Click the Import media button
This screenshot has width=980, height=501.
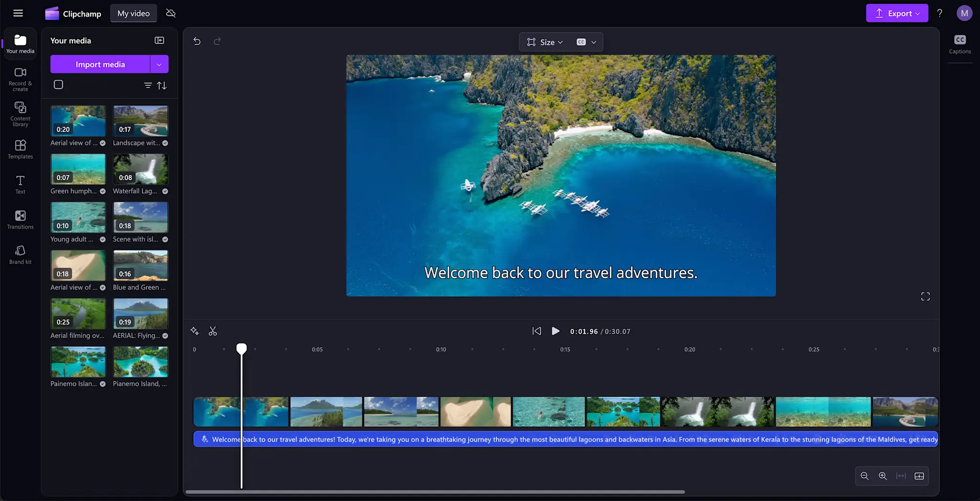tap(100, 64)
